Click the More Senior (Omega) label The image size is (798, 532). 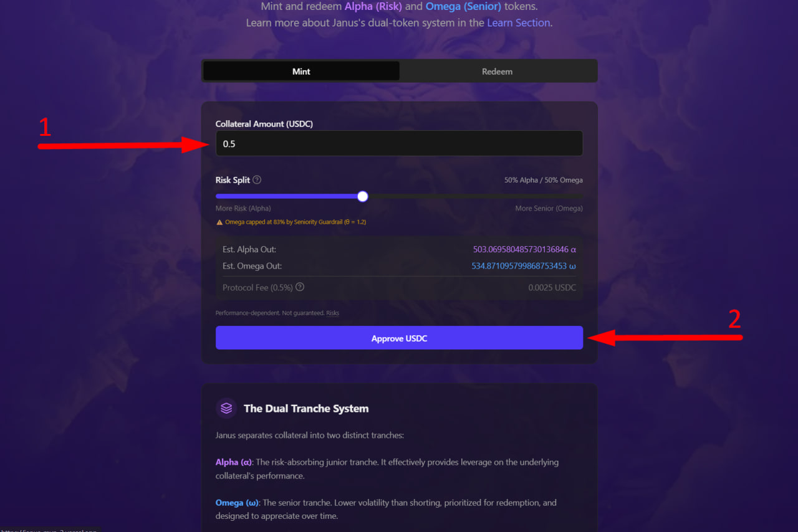[x=549, y=209]
